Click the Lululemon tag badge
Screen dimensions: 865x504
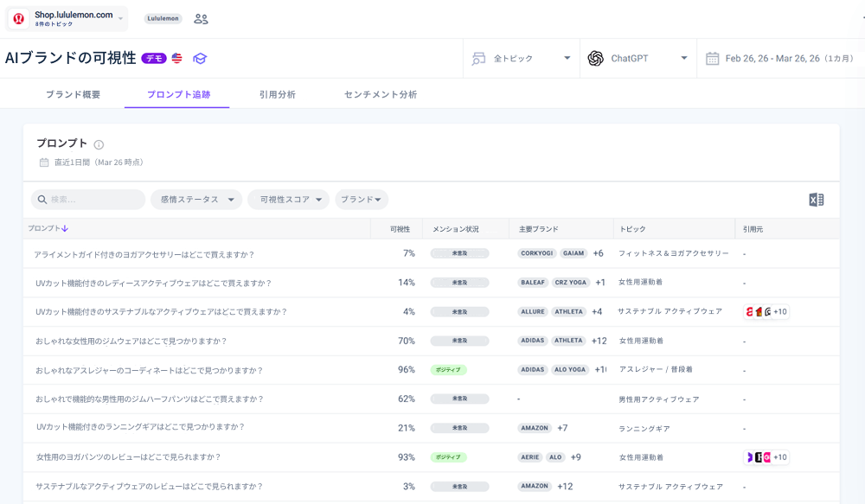pyautogui.click(x=163, y=18)
